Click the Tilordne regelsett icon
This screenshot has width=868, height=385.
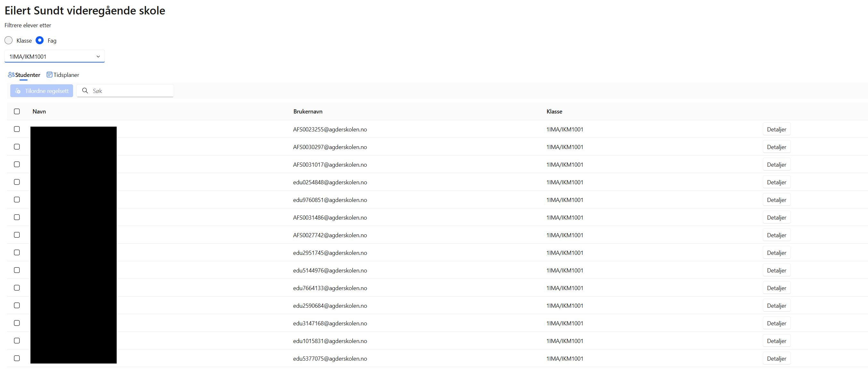pos(18,91)
